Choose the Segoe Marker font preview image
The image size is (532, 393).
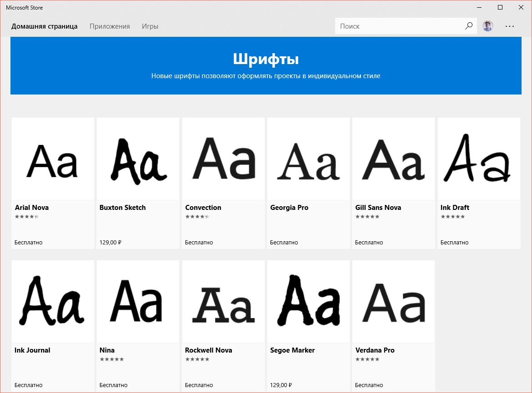tap(308, 301)
